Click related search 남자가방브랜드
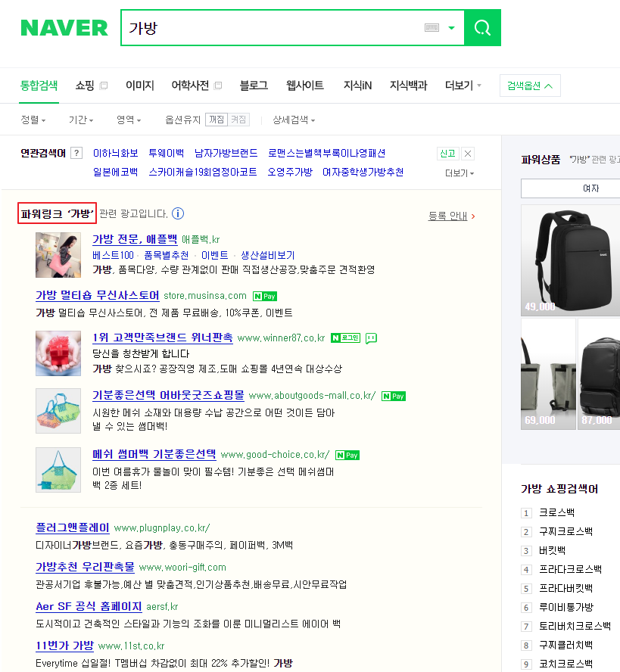The height and width of the screenshot is (672, 620). [x=226, y=154]
